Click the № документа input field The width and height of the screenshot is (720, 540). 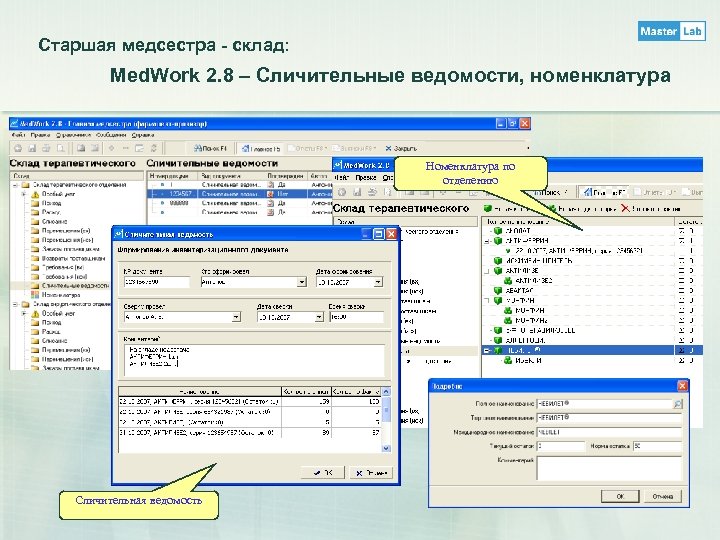157,282
